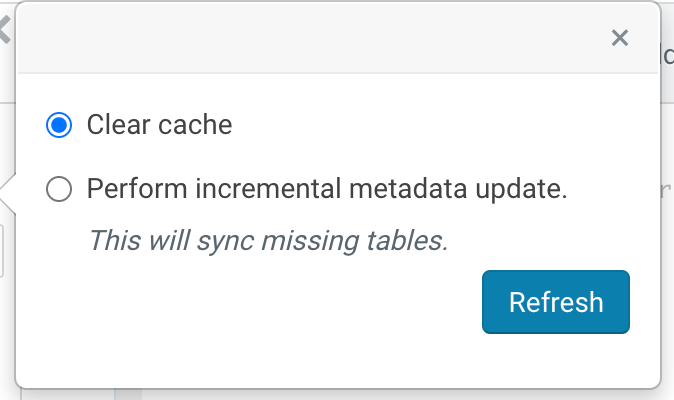
Task: Click the popup's left-pointing arrow tip
Action: 7,191
